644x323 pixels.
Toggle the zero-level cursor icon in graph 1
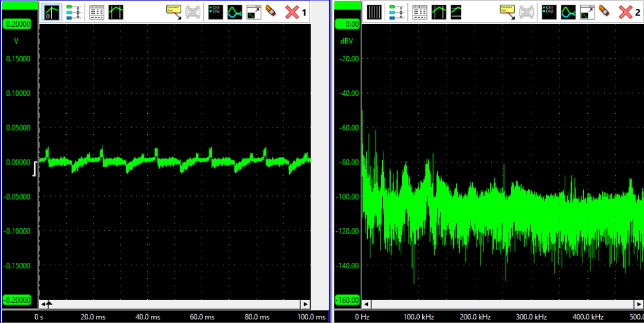52,12
